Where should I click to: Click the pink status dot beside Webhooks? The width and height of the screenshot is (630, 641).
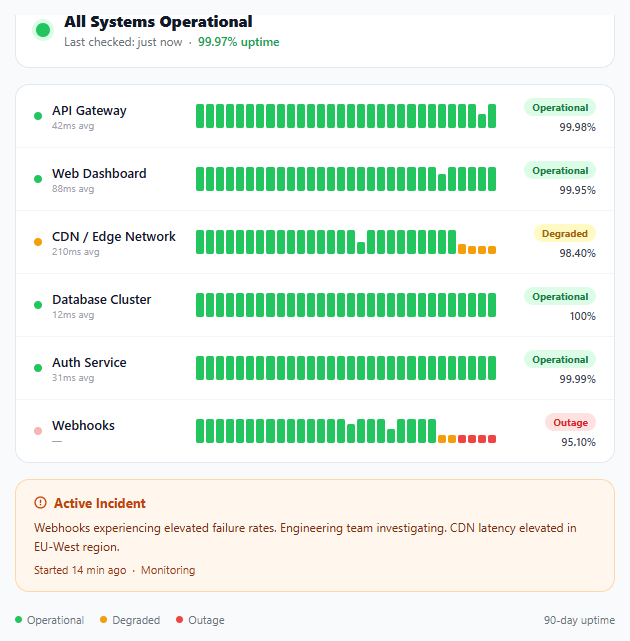click(38, 431)
